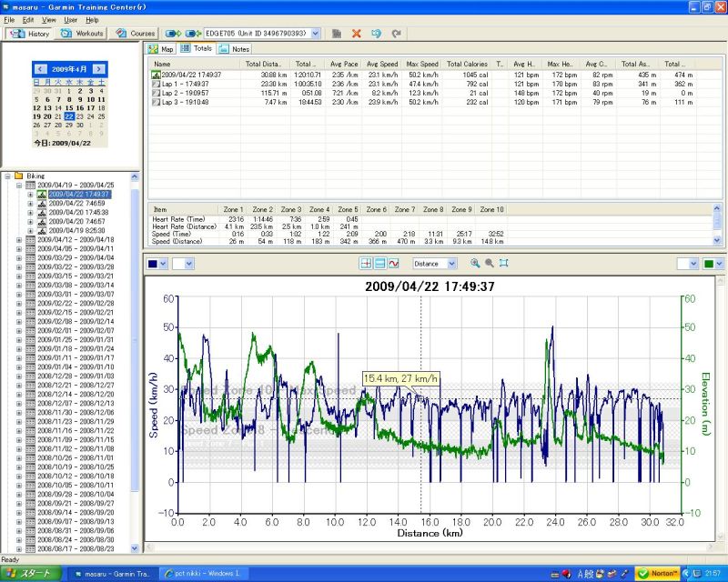Click the send to device icon
This screenshot has height=582, width=728.
173,34
